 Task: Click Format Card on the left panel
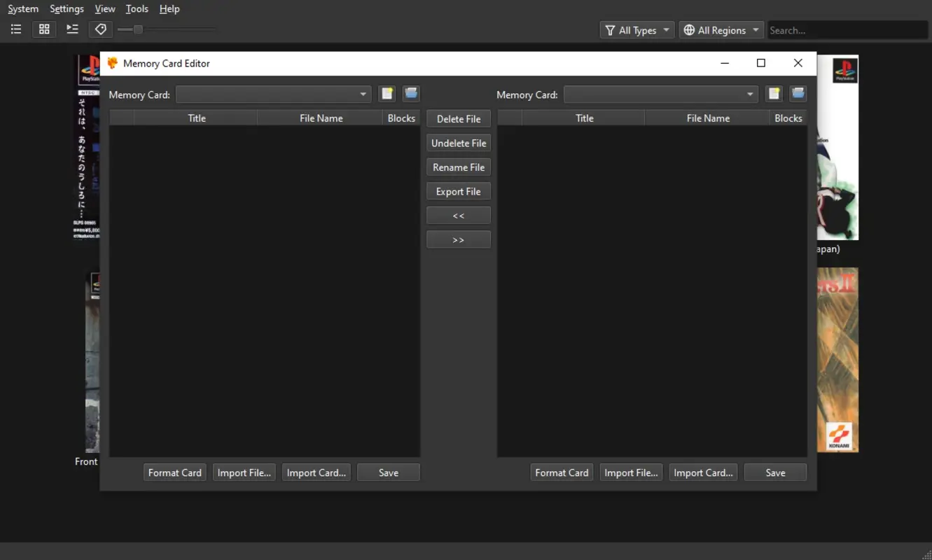pos(174,472)
